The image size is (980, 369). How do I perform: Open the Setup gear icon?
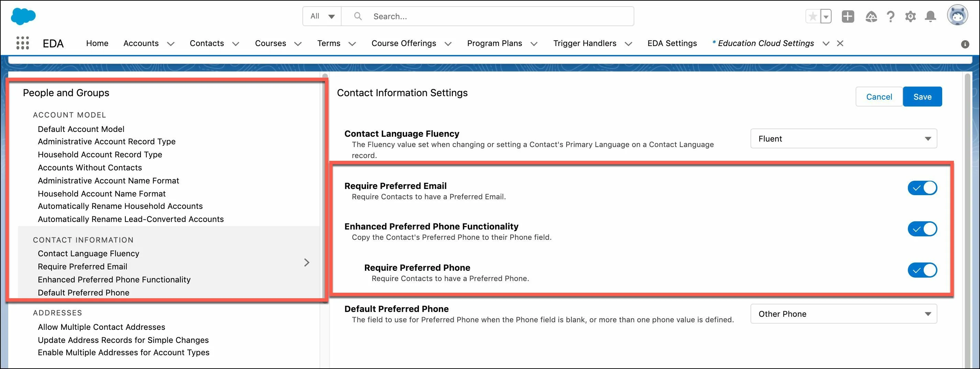click(x=910, y=16)
